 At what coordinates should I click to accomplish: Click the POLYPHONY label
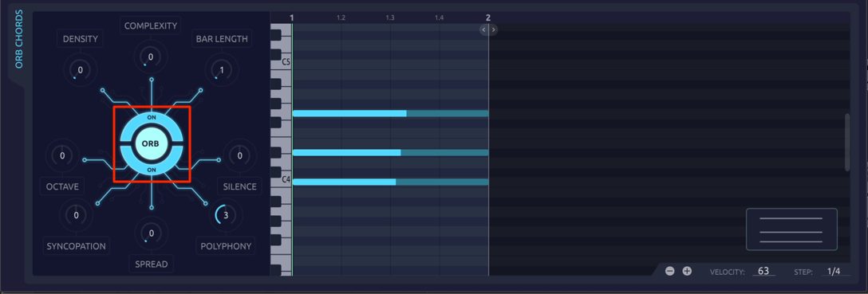point(226,246)
